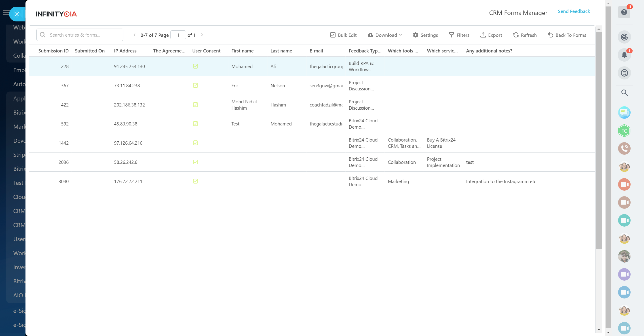The width and height of the screenshot is (644, 336).
Task: Go to next page chevron
Action: 202,35
